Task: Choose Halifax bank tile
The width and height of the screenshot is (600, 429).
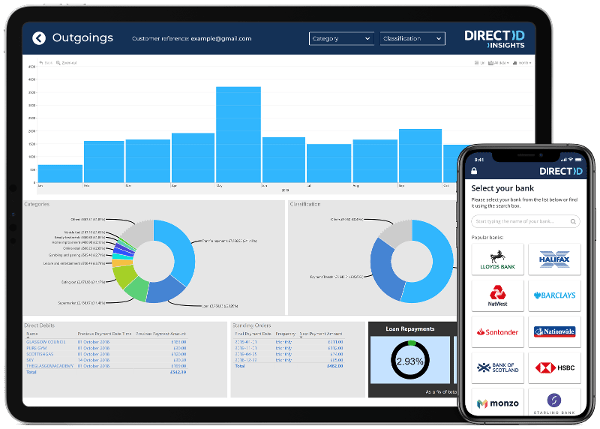Action: tap(554, 259)
